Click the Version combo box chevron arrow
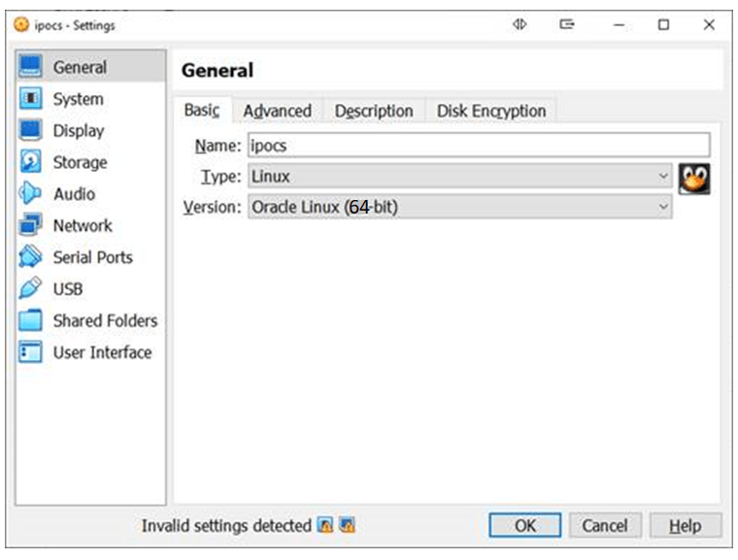The height and width of the screenshot is (560, 738). tap(663, 207)
